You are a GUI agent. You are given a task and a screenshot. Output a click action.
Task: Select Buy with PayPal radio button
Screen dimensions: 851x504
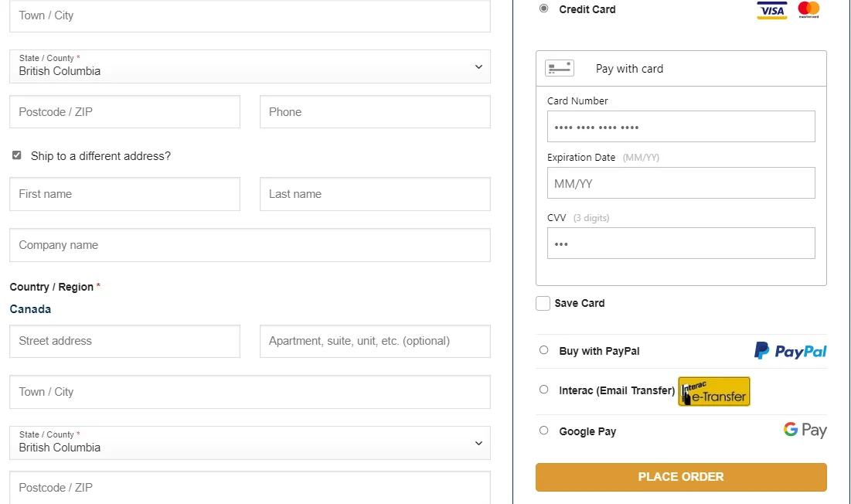(544, 350)
